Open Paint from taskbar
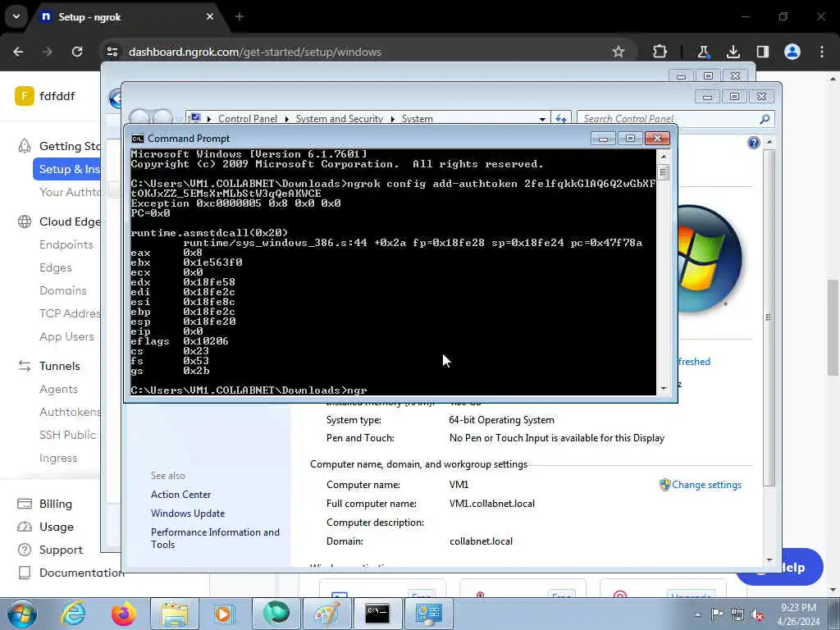 (x=326, y=614)
